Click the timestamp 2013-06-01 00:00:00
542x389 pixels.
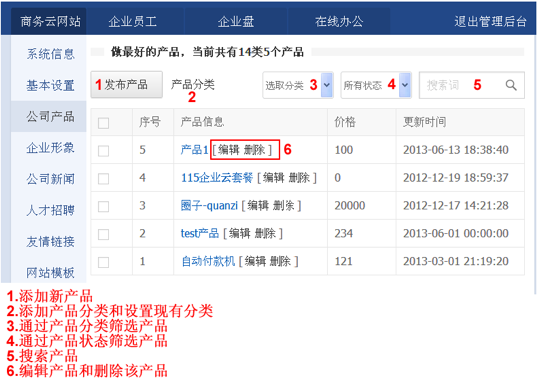pyautogui.click(x=456, y=233)
